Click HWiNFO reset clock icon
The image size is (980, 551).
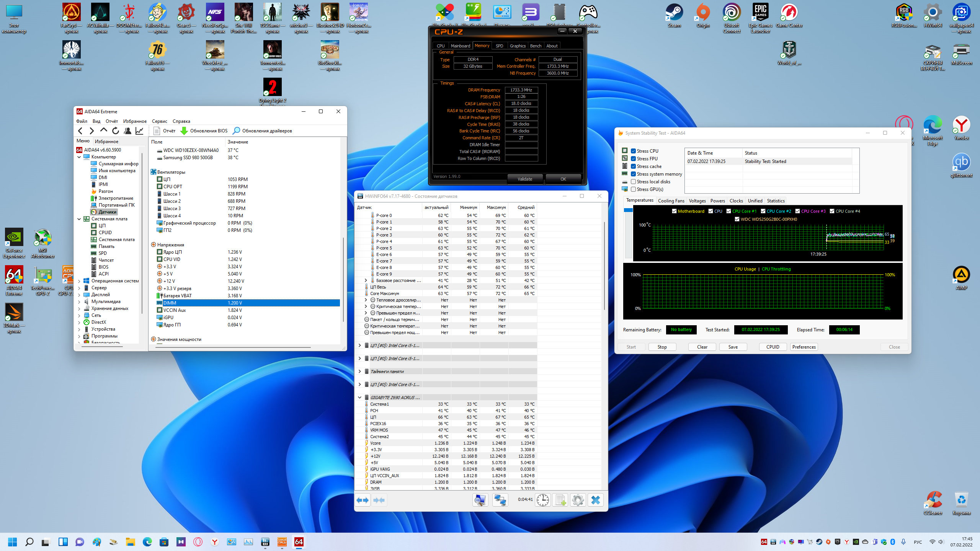click(542, 500)
